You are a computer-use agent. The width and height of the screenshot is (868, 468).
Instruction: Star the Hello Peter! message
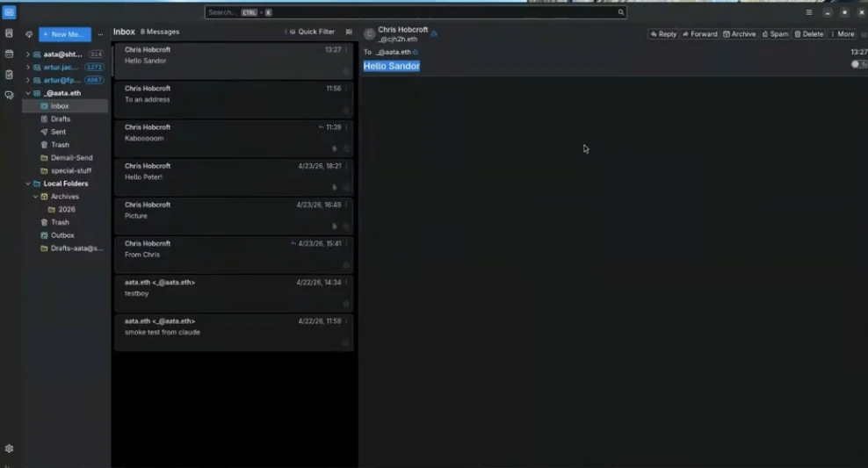(x=346, y=188)
